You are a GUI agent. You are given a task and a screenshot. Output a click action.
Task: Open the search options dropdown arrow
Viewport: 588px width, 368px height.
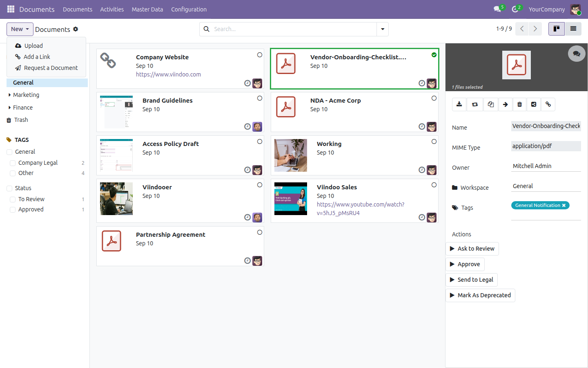tap(383, 29)
